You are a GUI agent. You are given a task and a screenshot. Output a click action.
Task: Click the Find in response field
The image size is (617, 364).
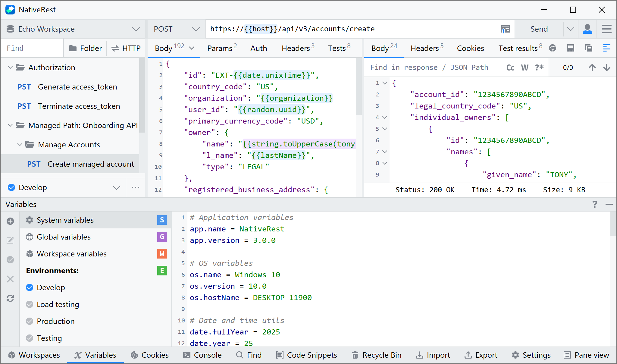coord(429,67)
